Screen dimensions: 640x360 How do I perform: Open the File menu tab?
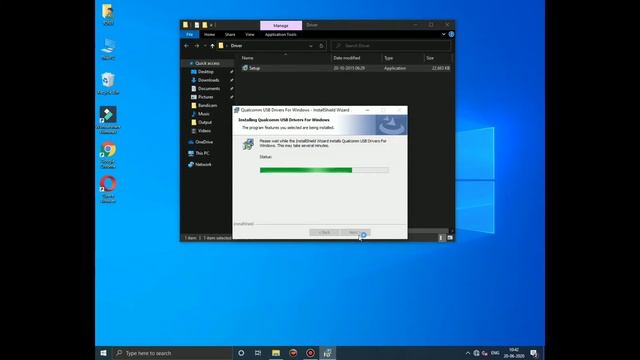click(x=189, y=34)
